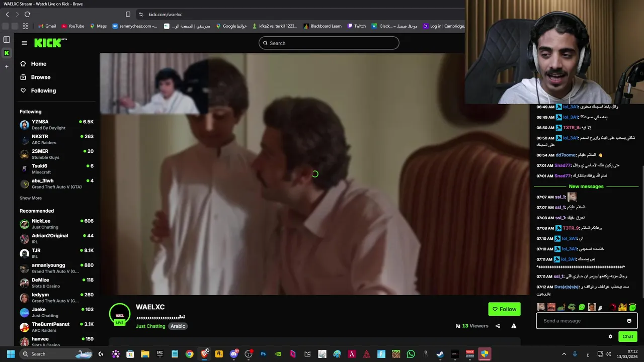Click the Browse icon in sidebar
This screenshot has width=644, height=362.
23,77
